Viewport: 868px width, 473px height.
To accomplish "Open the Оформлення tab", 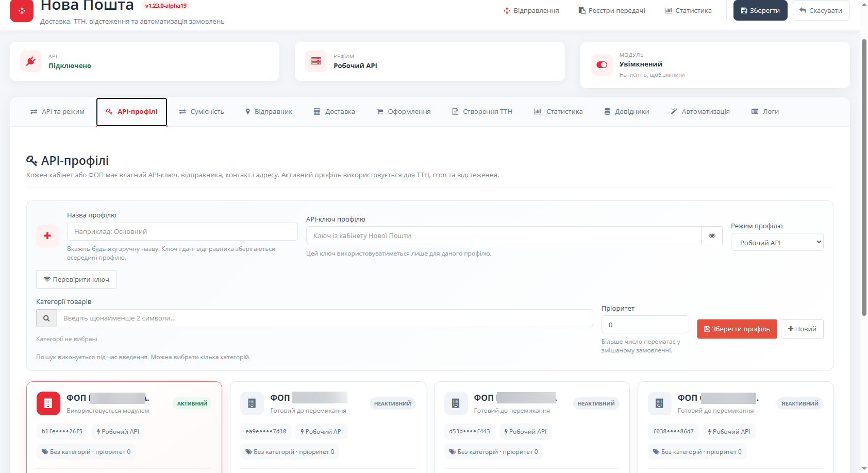I will coord(404,112).
